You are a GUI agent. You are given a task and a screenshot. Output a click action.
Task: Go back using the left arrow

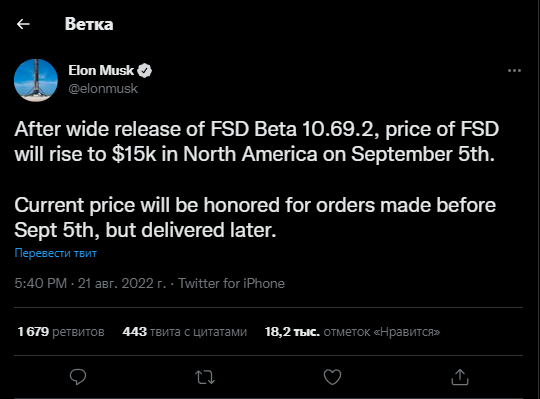point(23,24)
